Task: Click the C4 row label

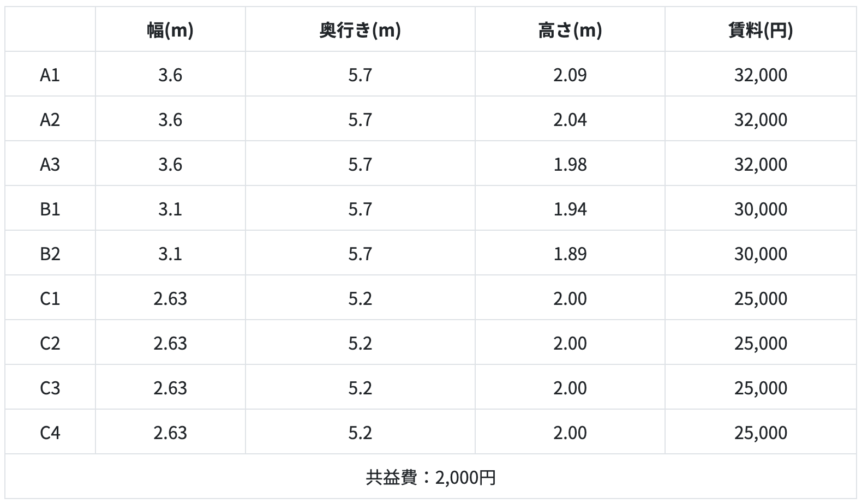Action: pos(50,433)
